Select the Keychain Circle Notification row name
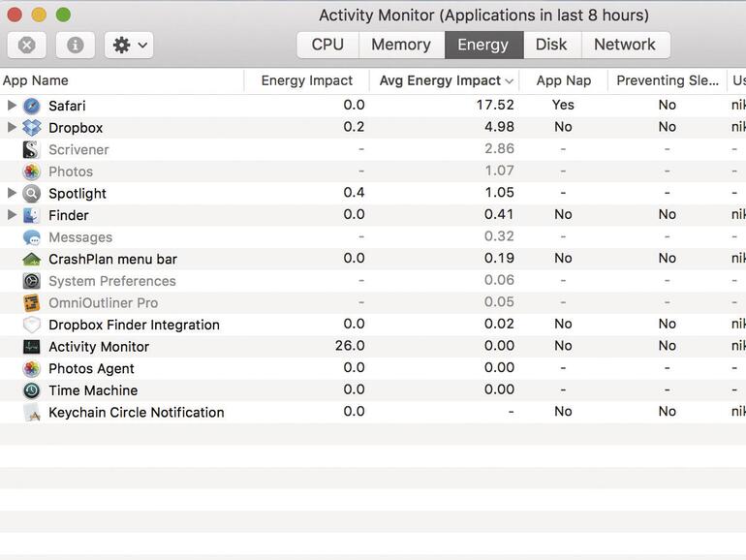Viewport: 746px width, 560px height. [137, 413]
